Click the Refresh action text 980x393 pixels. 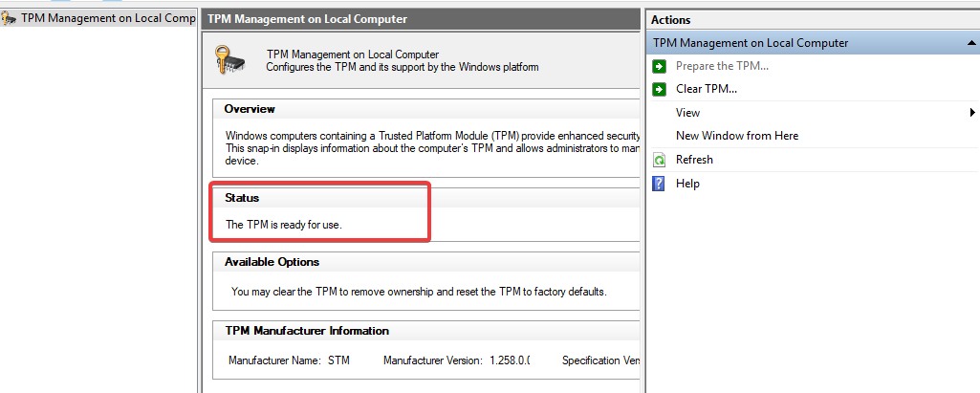[x=694, y=160]
